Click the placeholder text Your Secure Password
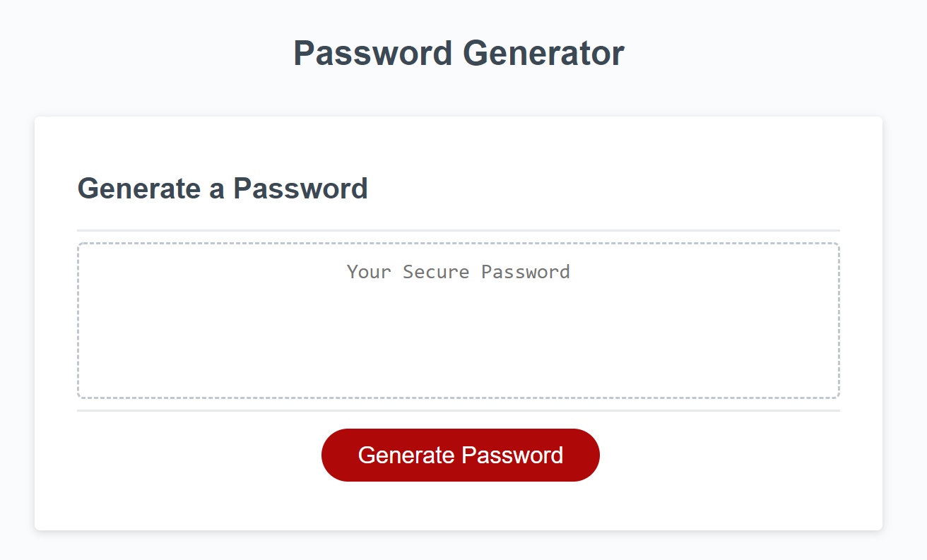927x560 pixels. 458,272
